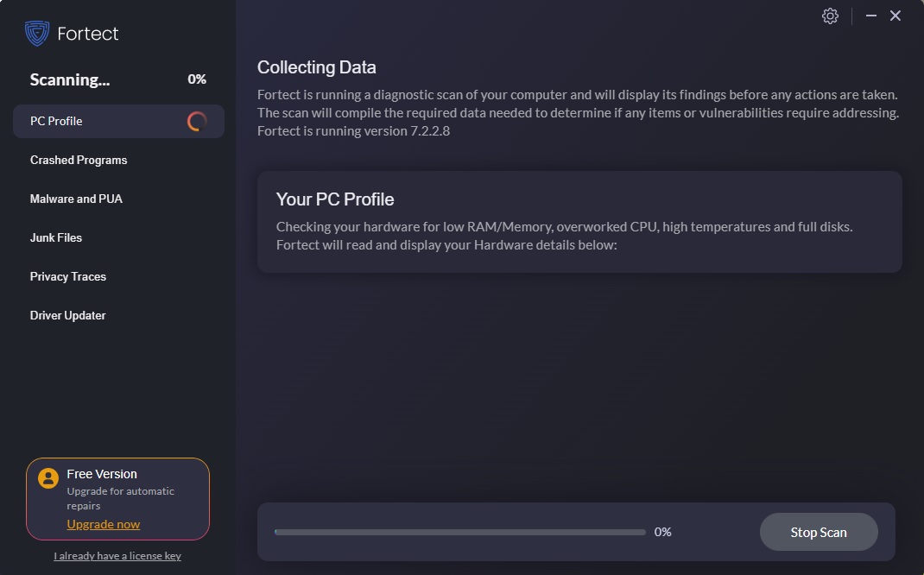Click the Upgrade now link
This screenshot has width=924, height=575.
click(x=103, y=524)
